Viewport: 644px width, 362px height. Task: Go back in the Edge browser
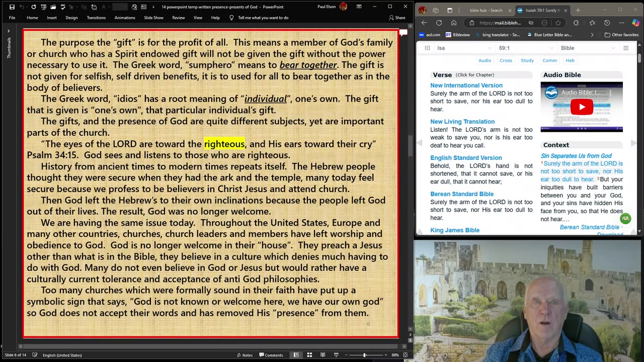pos(424,23)
